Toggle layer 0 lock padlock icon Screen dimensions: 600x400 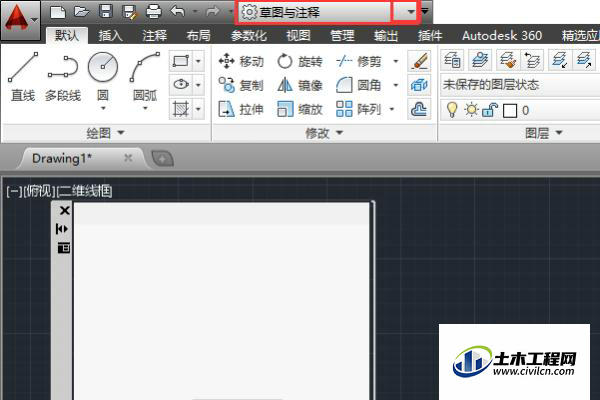[x=490, y=110]
